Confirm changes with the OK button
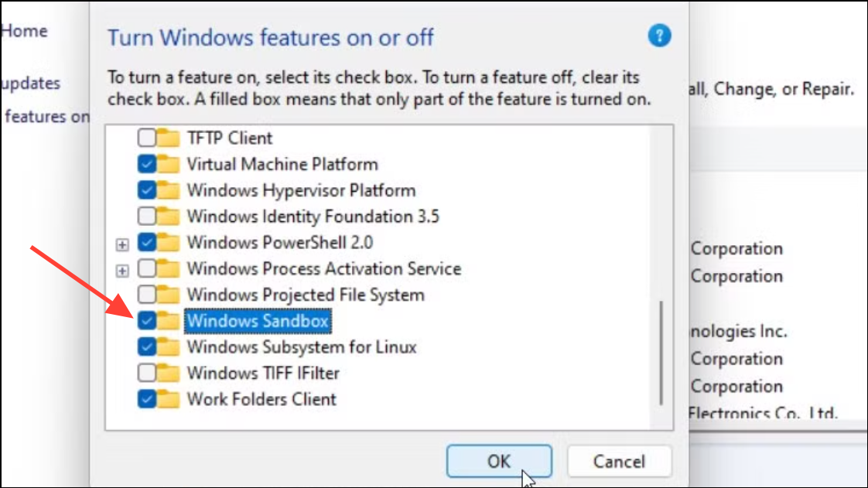The width and height of the screenshot is (868, 488). 499,461
